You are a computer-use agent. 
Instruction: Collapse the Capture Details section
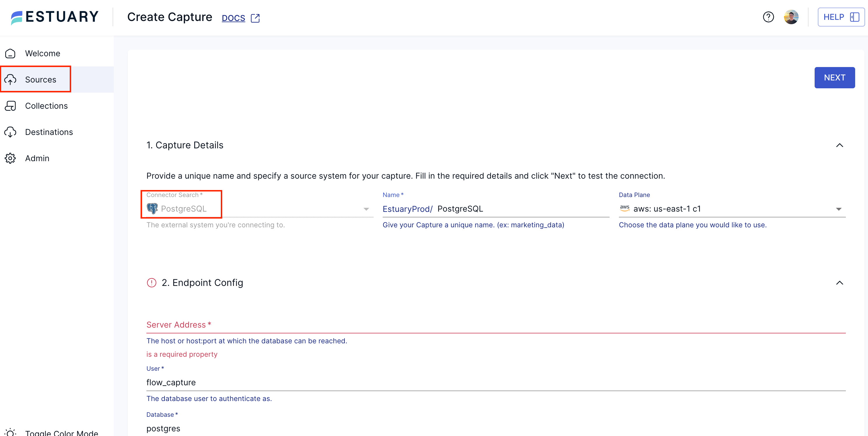point(839,145)
